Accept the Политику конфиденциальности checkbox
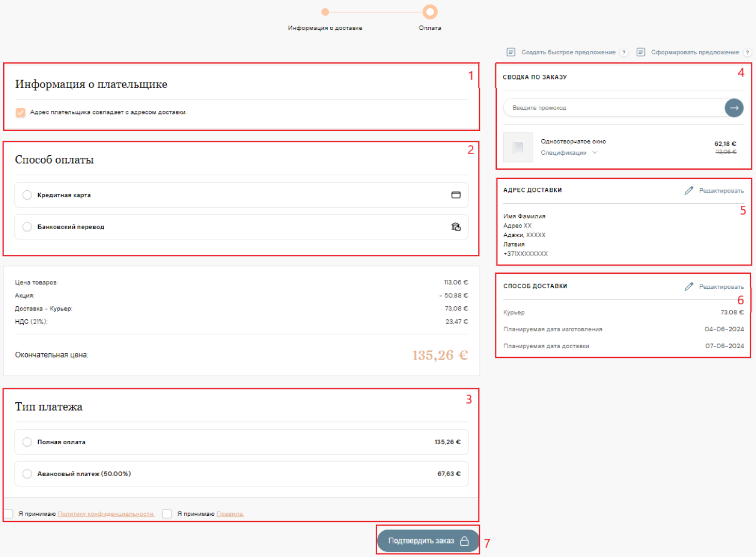Viewport: 756px width, 557px height. click(8, 514)
